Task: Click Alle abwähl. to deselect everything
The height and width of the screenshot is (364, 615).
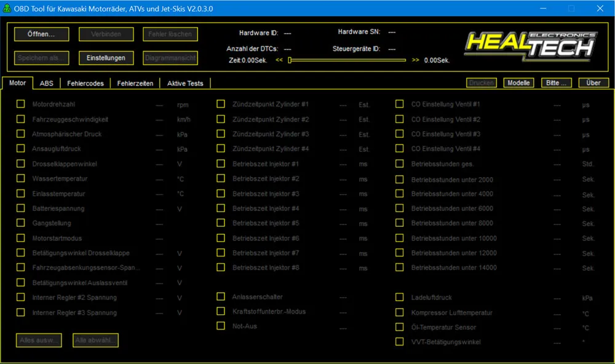Action: (95, 340)
